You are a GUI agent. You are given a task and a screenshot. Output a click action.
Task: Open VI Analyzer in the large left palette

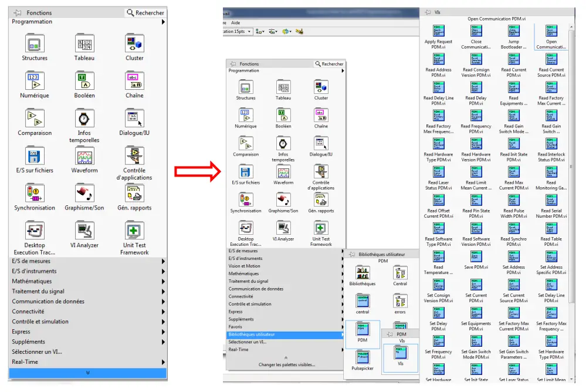84,231
